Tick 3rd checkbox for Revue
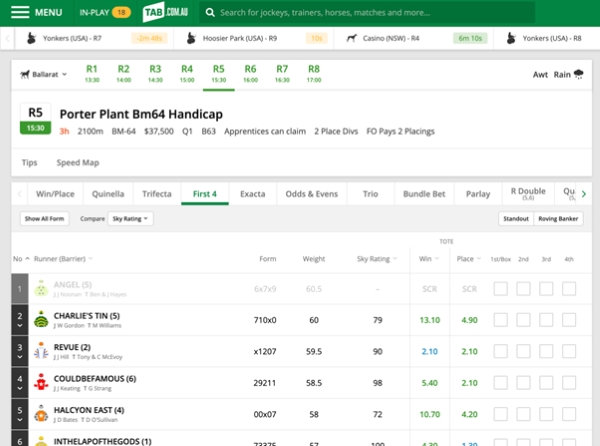The image size is (600, 446). tap(546, 351)
